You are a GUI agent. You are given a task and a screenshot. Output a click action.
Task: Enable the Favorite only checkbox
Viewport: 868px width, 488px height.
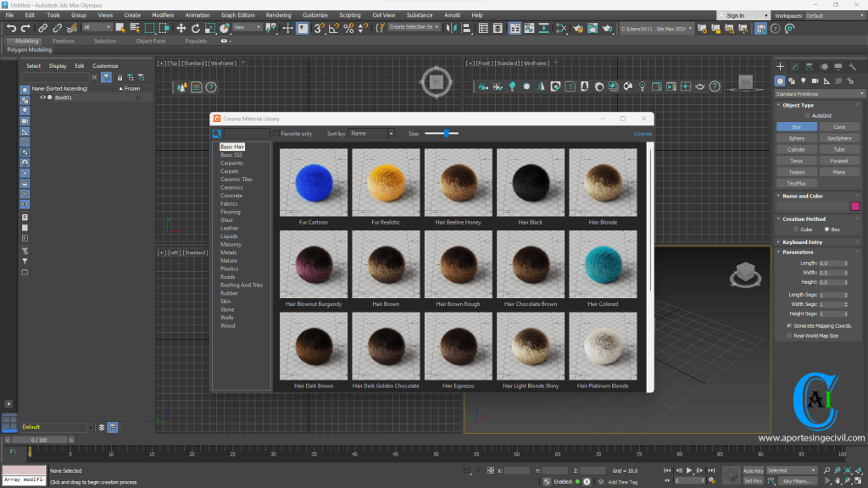[276, 133]
